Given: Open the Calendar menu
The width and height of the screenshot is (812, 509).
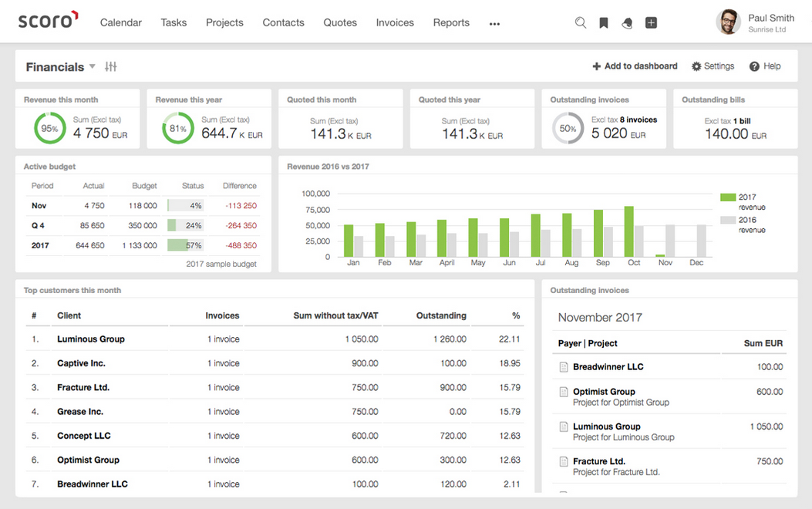Looking at the screenshot, I should coord(120,23).
